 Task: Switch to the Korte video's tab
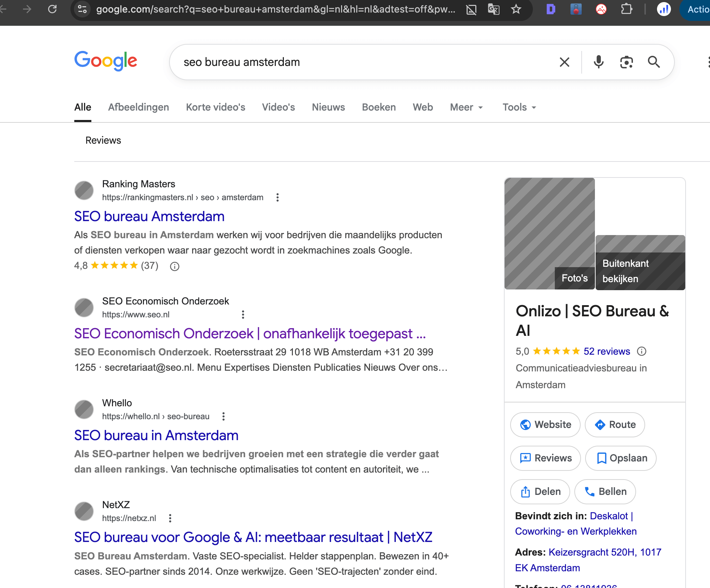point(216,107)
